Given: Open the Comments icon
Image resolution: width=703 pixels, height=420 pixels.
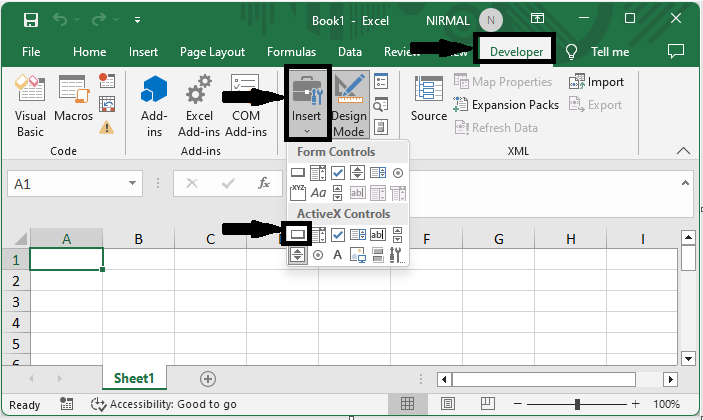Looking at the screenshot, I should pos(676,51).
